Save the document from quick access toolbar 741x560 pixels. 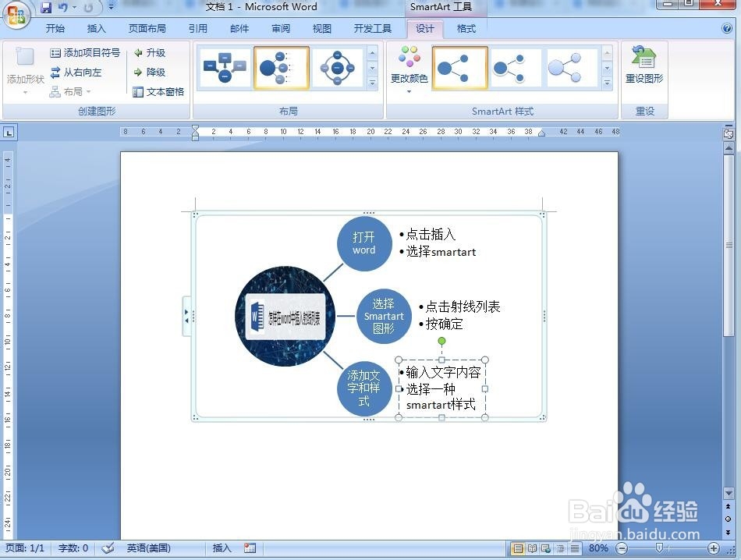(46, 7)
